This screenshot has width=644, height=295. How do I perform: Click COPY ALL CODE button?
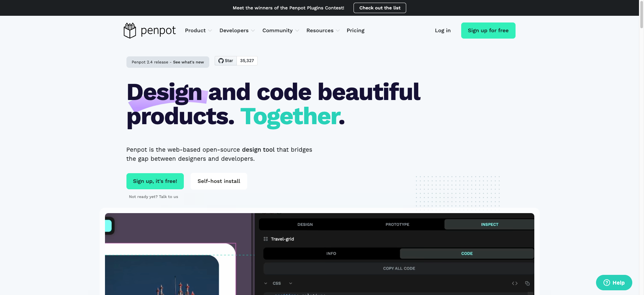click(x=399, y=268)
